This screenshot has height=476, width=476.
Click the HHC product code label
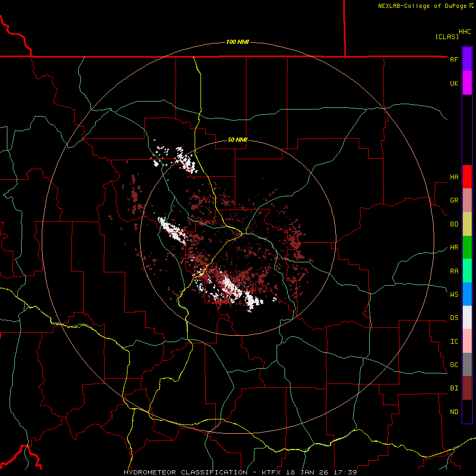464,32
